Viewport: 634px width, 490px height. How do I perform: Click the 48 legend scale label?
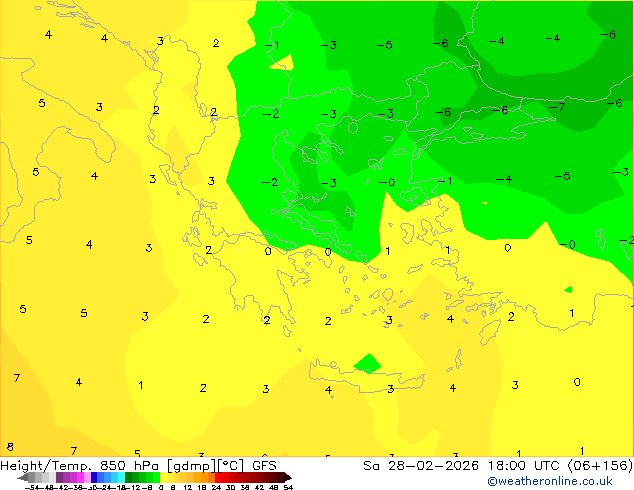coord(274,488)
